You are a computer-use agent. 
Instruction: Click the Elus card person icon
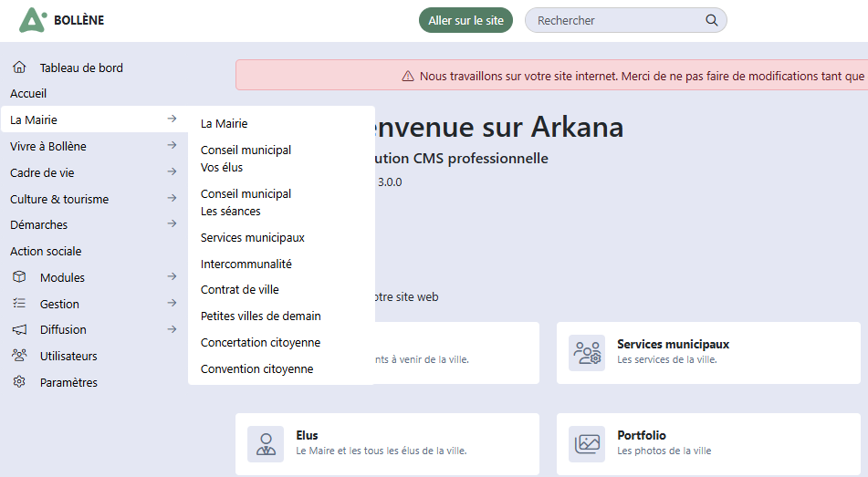click(x=266, y=444)
